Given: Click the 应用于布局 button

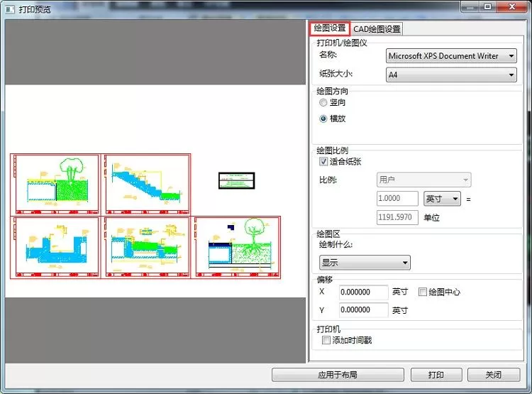Looking at the screenshot, I should click(x=338, y=375).
